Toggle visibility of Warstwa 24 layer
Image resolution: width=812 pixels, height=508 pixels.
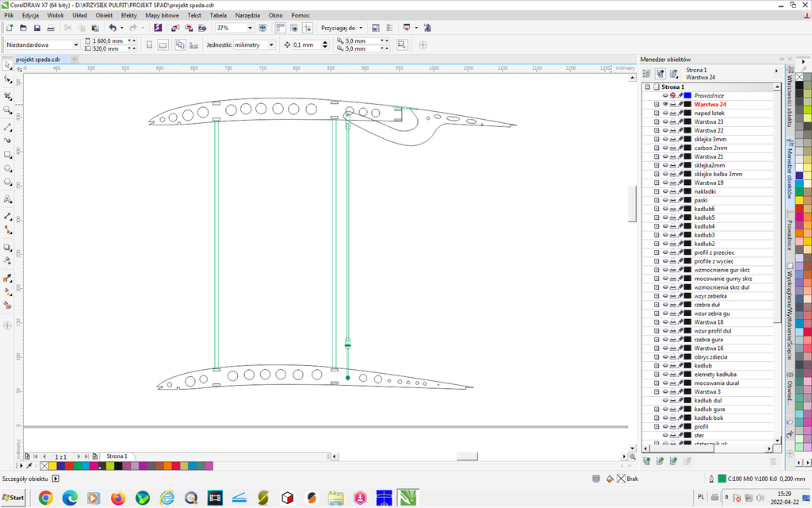coord(665,104)
